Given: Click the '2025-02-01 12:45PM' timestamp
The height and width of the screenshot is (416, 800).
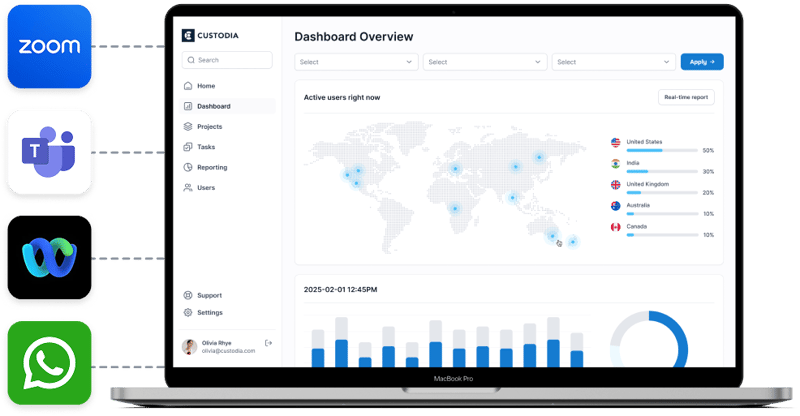Looking at the screenshot, I should (x=340, y=289).
